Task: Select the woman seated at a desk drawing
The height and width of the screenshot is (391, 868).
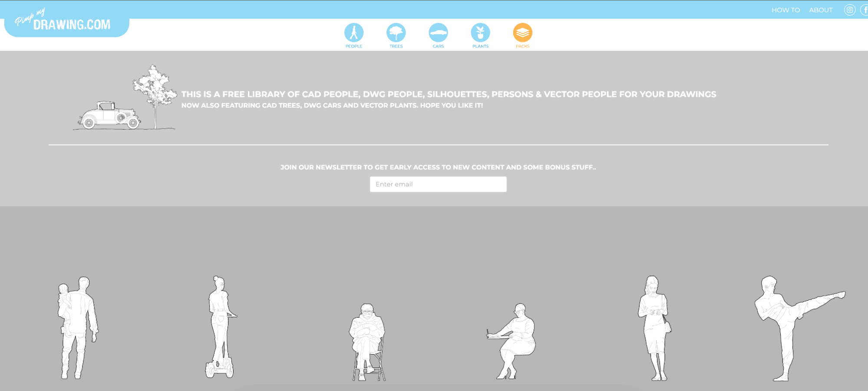Action: point(512,341)
